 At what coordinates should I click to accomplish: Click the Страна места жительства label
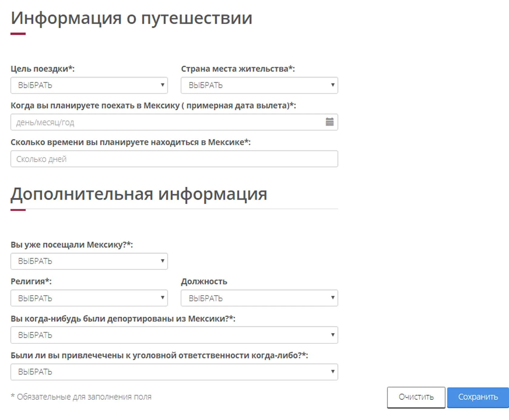(x=238, y=69)
